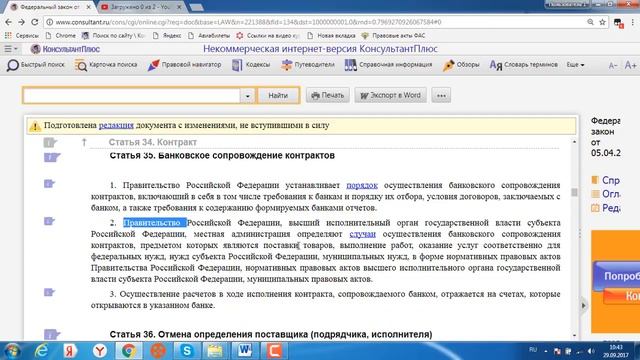Click the document search input field
Image resolution: width=640 pixels, height=360 pixels.
(x=131, y=96)
